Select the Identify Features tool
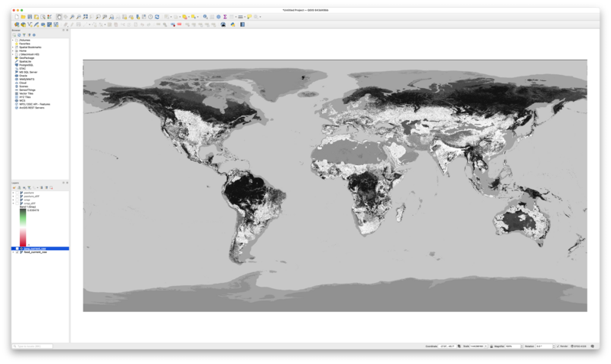611x364 pixels. (x=205, y=16)
